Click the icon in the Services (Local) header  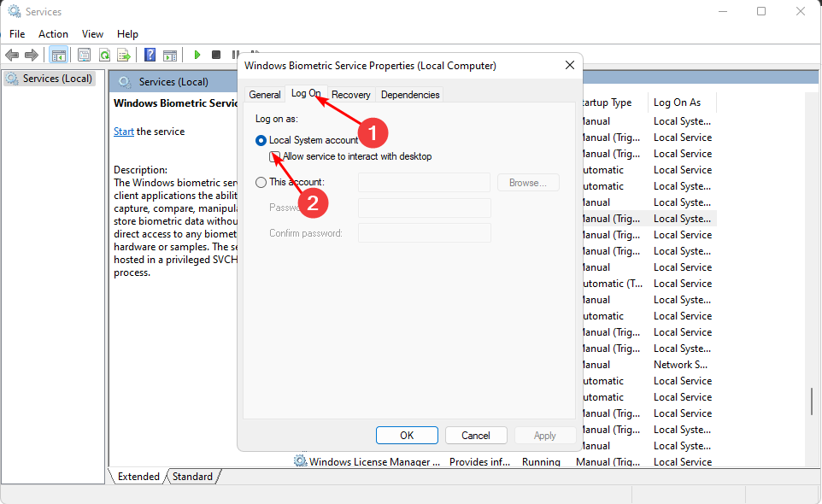point(125,82)
